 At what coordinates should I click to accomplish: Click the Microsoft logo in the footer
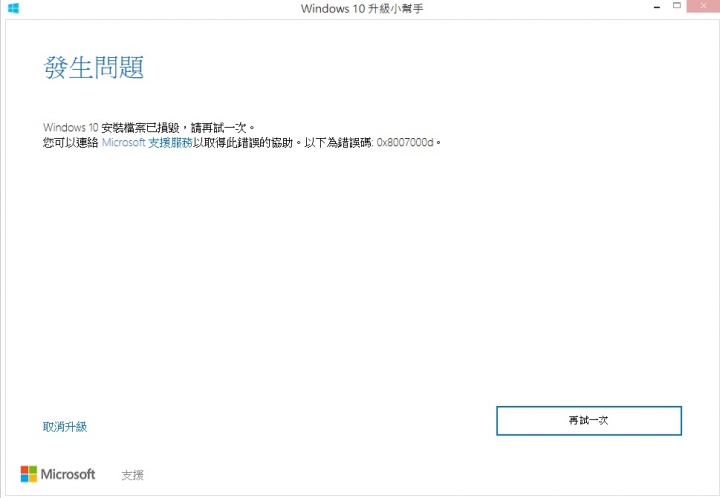click(x=58, y=474)
